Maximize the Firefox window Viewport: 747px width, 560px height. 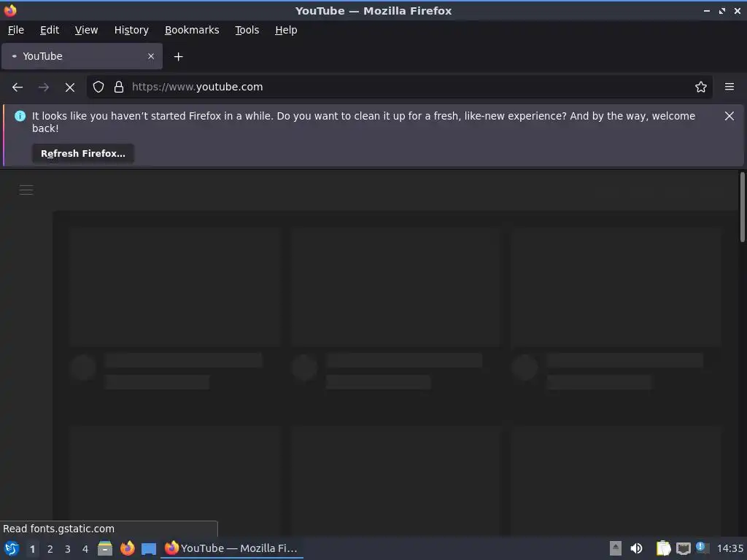click(x=721, y=10)
